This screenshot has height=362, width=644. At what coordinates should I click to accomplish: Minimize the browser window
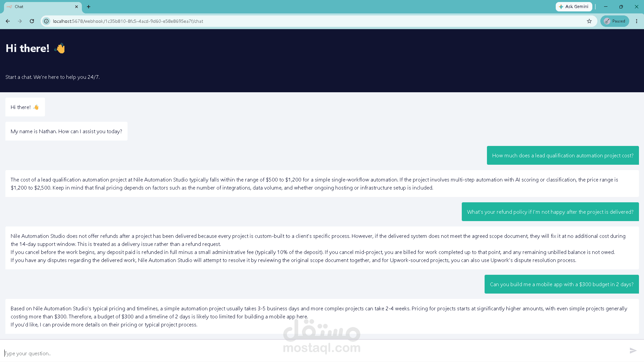coord(606,7)
